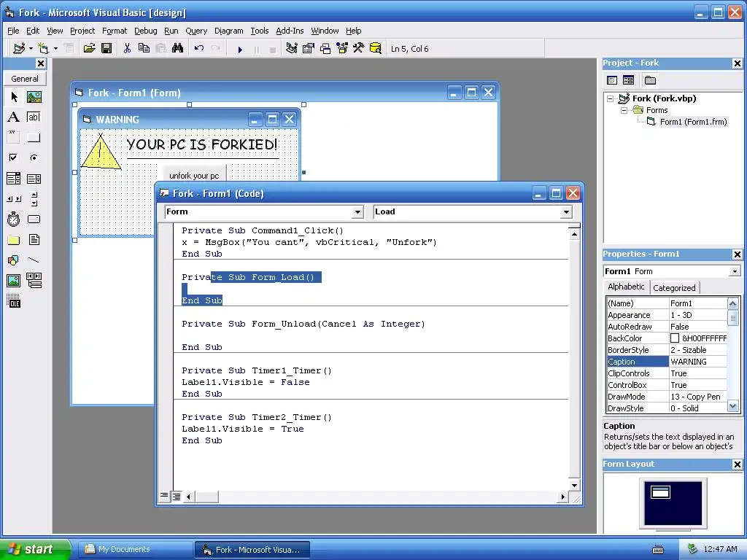Screen dimensions: 747x560
Task: Select the VScrollBar tool
Action: (34, 199)
